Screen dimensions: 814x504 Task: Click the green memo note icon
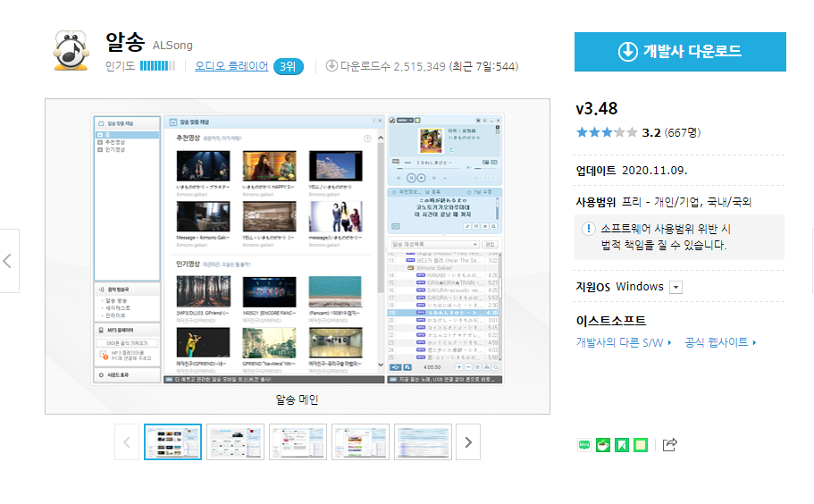tap(641, 445)
